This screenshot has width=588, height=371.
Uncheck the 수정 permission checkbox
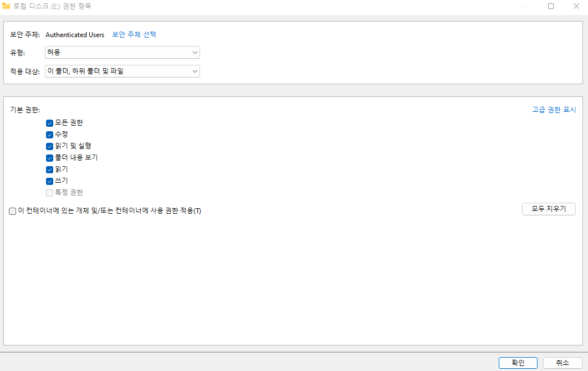(x=49, y=135)
